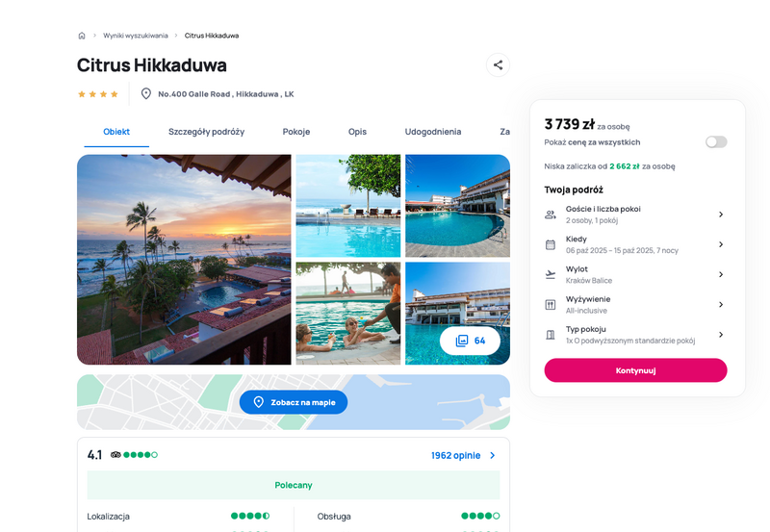770x532 pixels.
Task: Toggle Pokaż cenę za wszystkich switch
Action: point(716,142)
